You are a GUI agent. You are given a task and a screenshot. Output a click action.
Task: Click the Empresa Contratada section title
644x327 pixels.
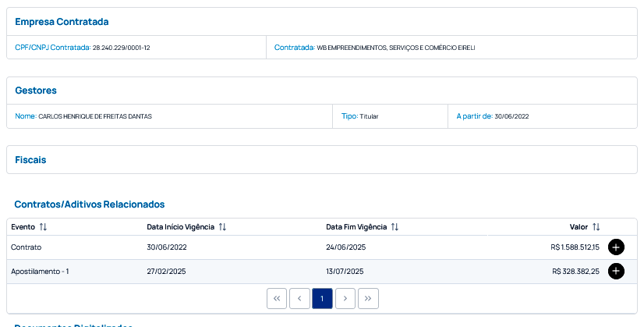(62, 22)
